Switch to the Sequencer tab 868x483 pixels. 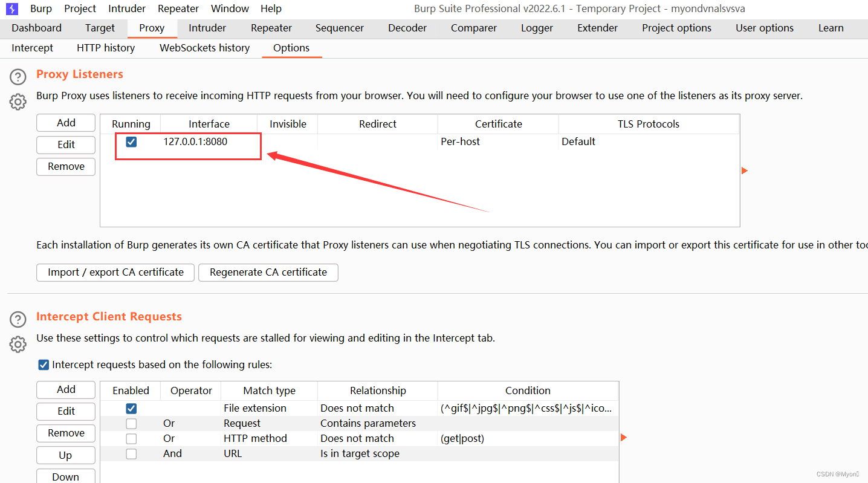340,28
